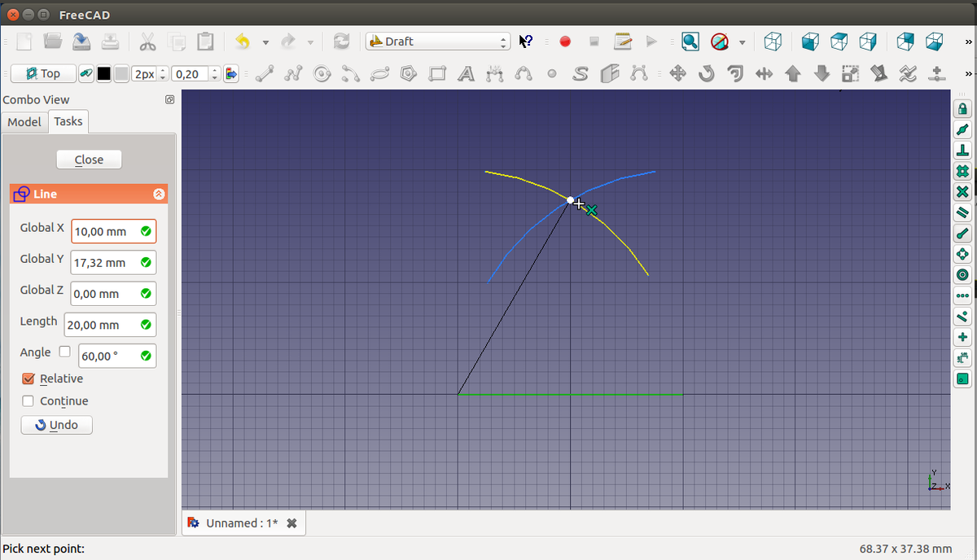The width and height of the screenshot is (977, 560).
Task: Collapse the Line task panel
Action: click(x=159, y=195)
